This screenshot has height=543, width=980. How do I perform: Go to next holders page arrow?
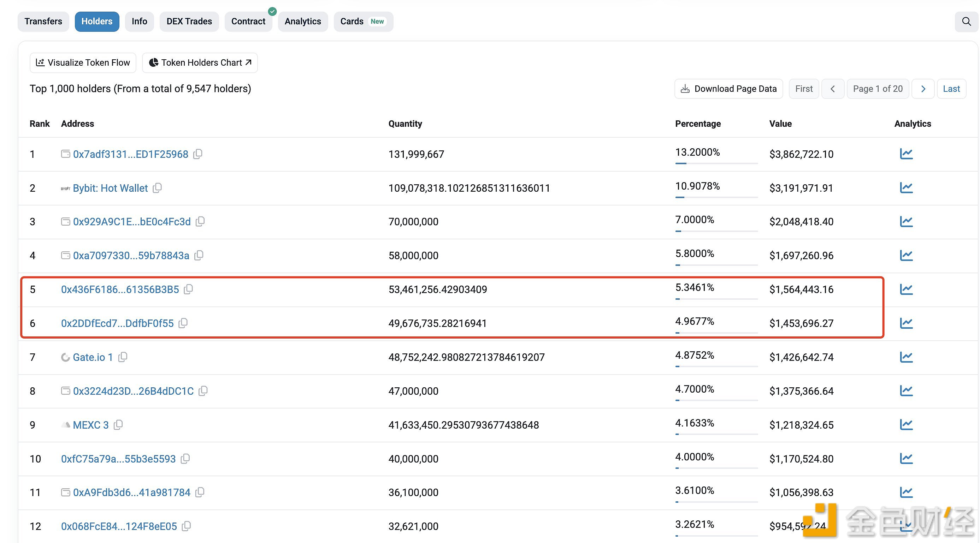(923, 89)
